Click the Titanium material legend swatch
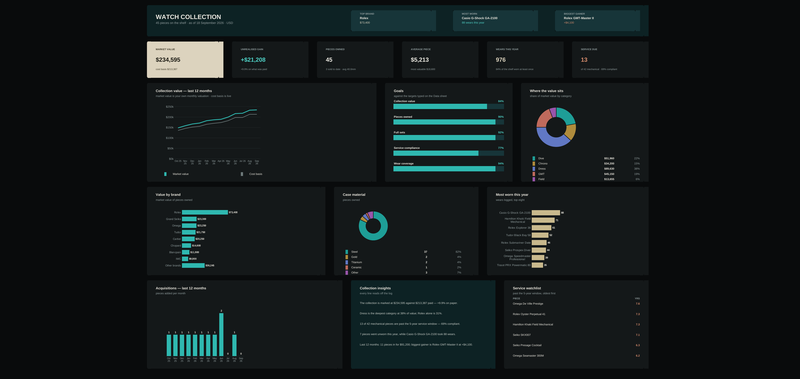Image resolution: width=800 pixels, height=379 pixels. [347, 262]
